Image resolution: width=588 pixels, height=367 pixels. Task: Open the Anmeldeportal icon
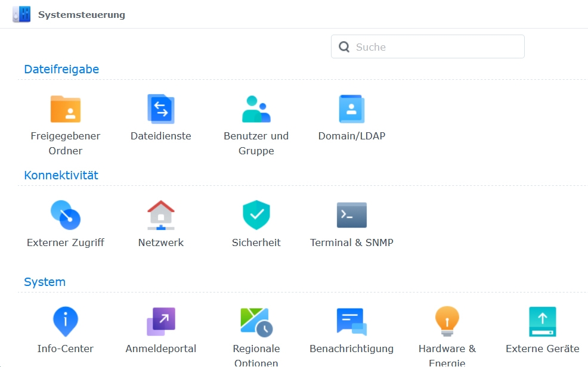tap(161, 321)
